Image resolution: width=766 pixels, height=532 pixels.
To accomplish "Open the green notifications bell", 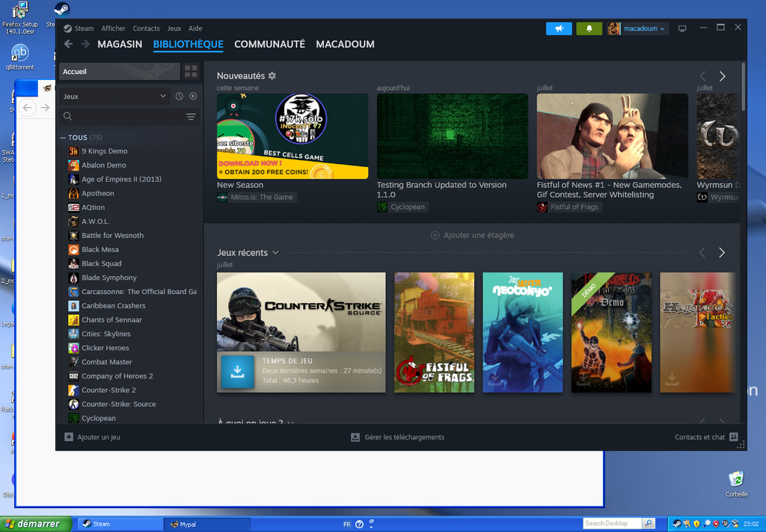I will tap(589, 29).
